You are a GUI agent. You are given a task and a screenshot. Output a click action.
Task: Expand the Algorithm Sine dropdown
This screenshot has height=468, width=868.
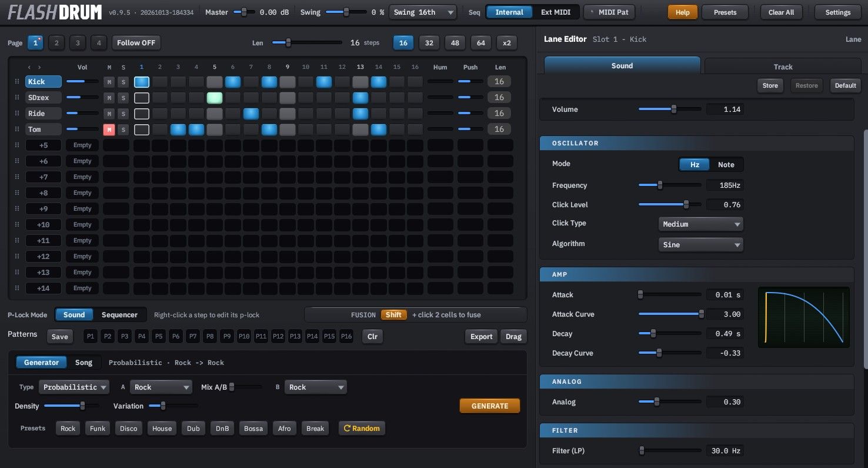coord(700,245)
